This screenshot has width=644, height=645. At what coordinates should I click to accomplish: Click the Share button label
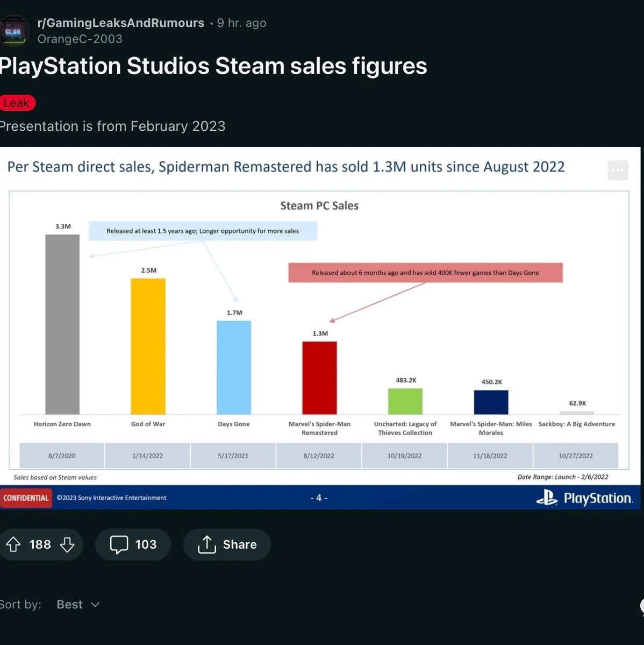click(240, 544)
